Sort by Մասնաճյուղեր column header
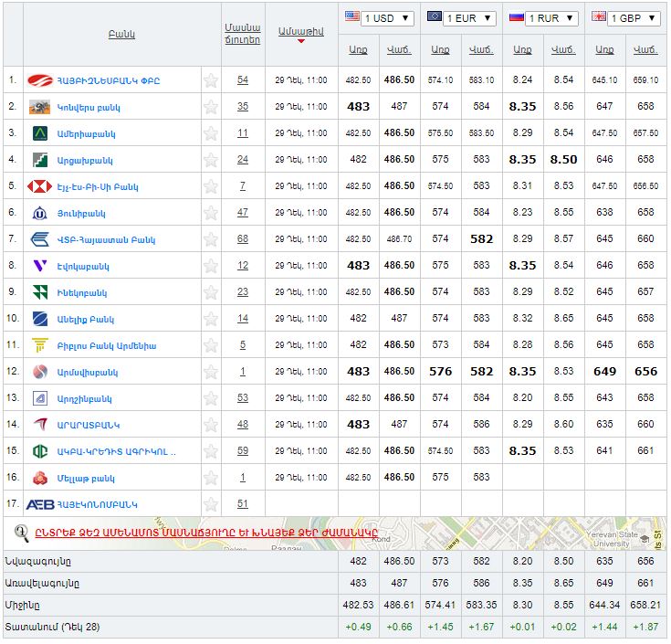Screen dimensions: 671x644 point(243,34)
